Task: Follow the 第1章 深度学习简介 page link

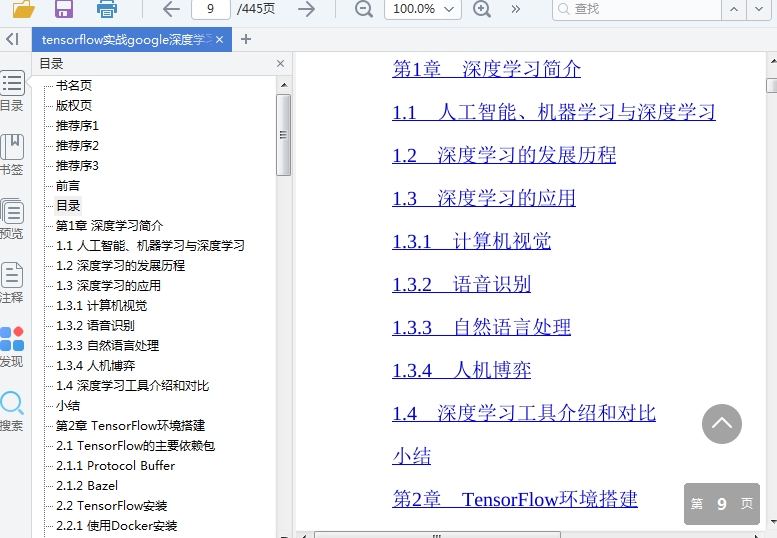Action: pos(487,69)
